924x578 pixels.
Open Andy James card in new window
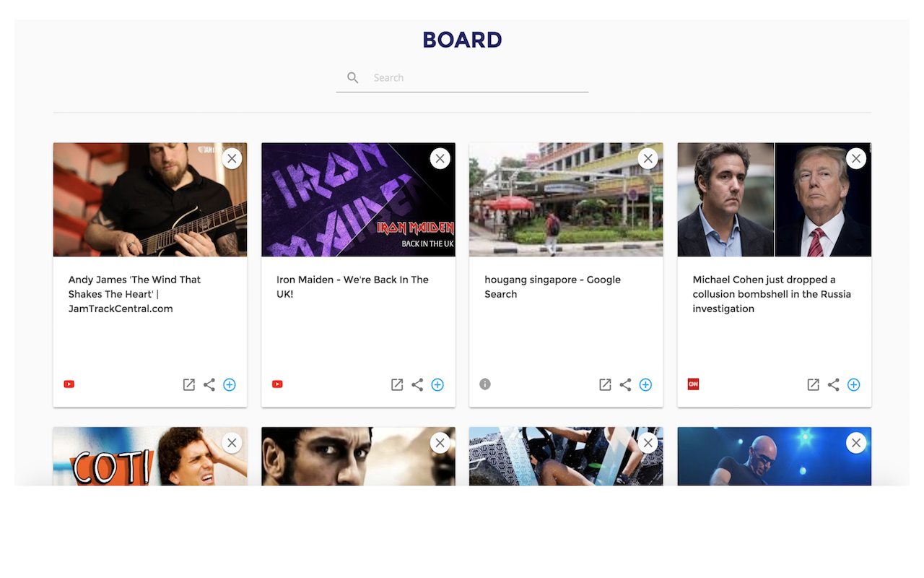(188, 385)
